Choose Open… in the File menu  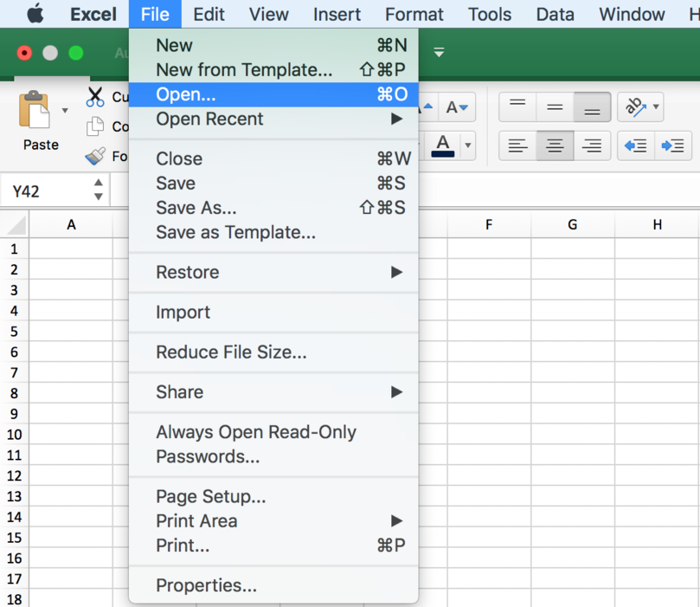click(273, 94)
